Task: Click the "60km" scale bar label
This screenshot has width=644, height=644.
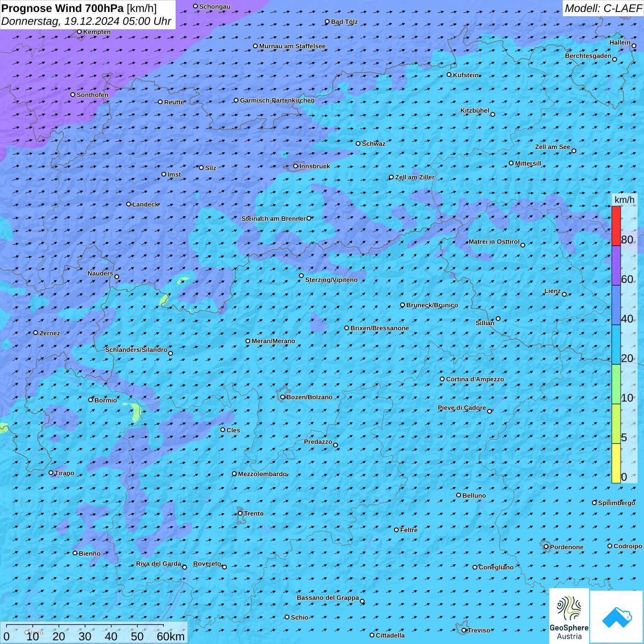Action: point(171,636)
